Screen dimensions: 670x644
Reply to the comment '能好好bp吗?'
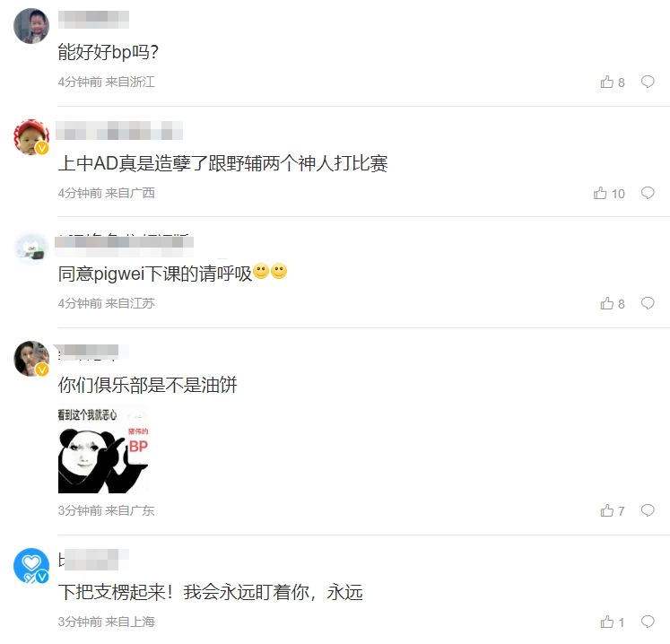point(648,82)
